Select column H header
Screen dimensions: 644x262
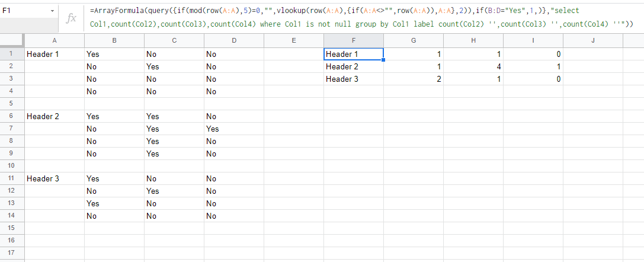pyautogui.click(x=473, y=40)
